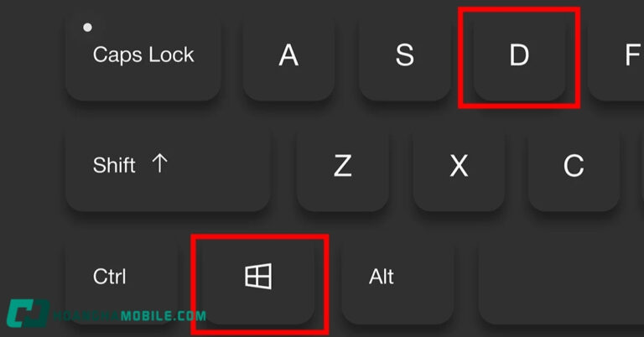Click the red frame around Windows key

tap(260, 284)
